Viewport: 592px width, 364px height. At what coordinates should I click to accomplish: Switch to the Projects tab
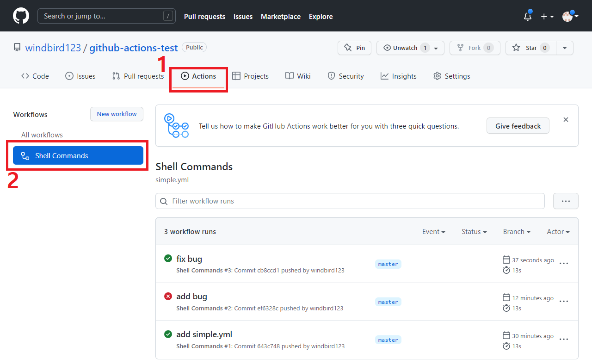[x=250, y=76]
